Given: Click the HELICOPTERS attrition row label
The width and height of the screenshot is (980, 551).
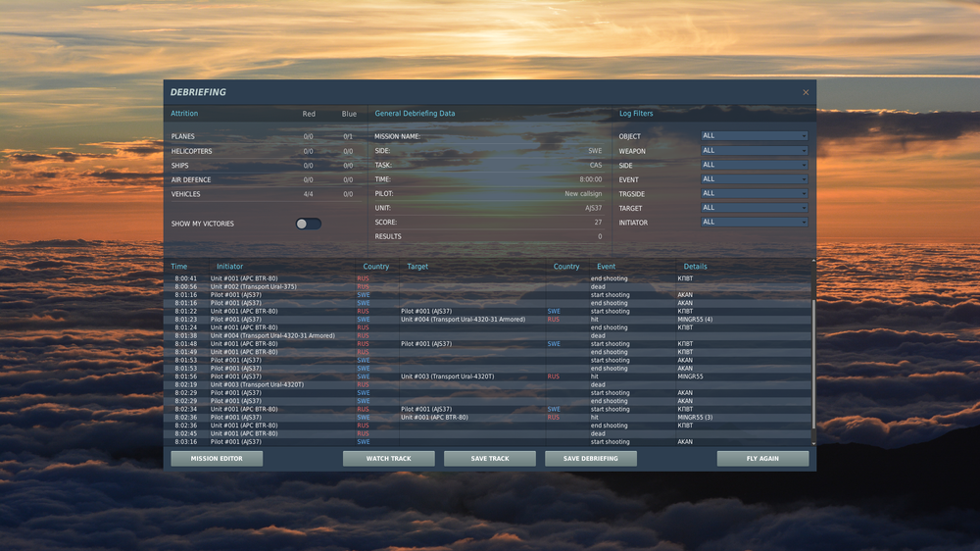Looking at the screenshot, I should point(191,151).
